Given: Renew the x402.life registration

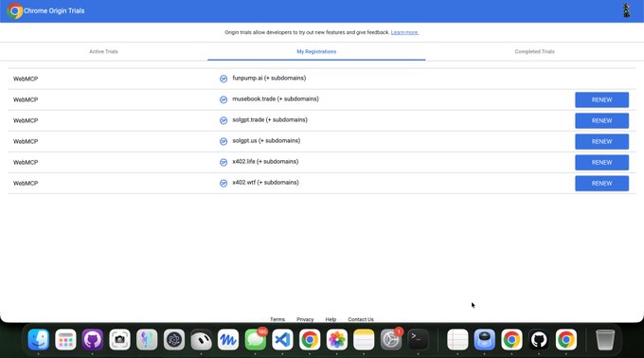Looking at the screenshot, I should coord(601,163).
